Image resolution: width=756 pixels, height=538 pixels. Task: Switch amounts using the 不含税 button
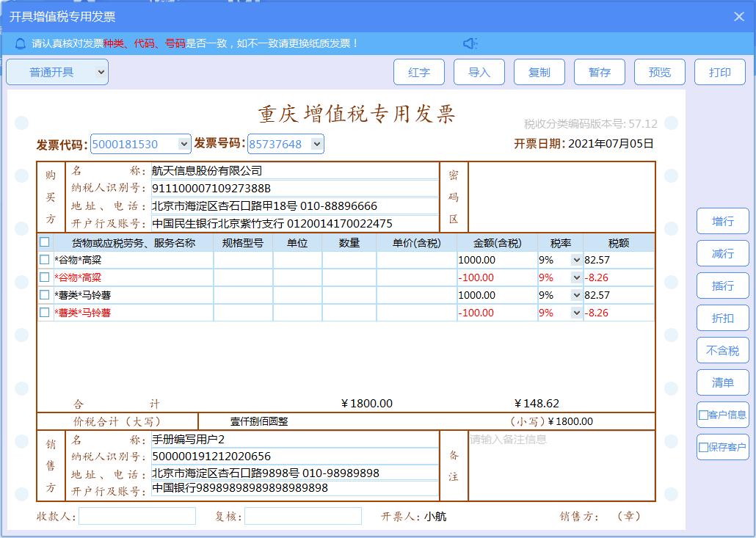tap(722, 350)
